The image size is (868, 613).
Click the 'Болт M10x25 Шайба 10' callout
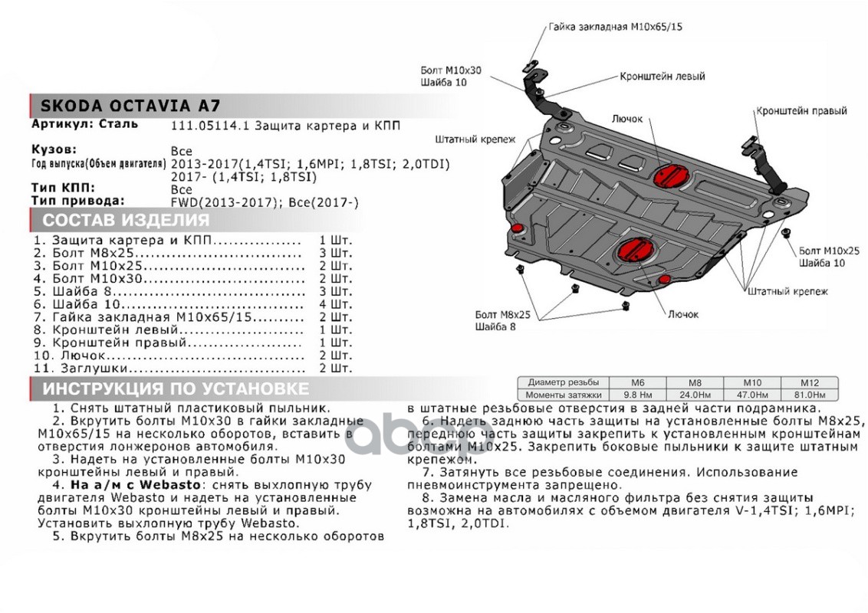pyautogui.click(x=828, y=256)
